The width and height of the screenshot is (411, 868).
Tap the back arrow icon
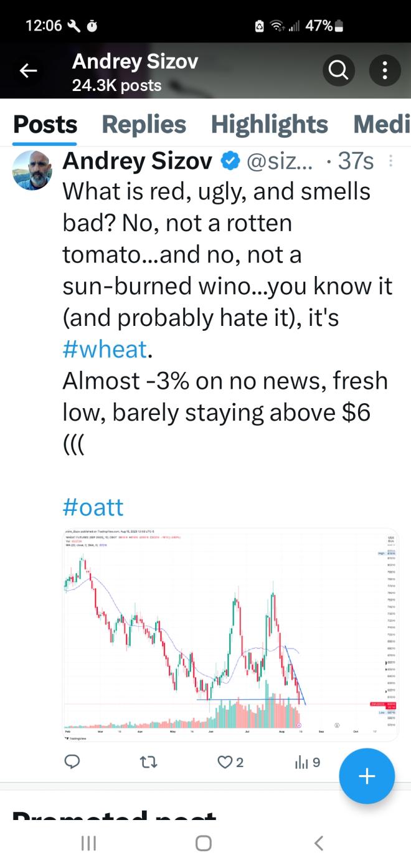coord(29,71)
